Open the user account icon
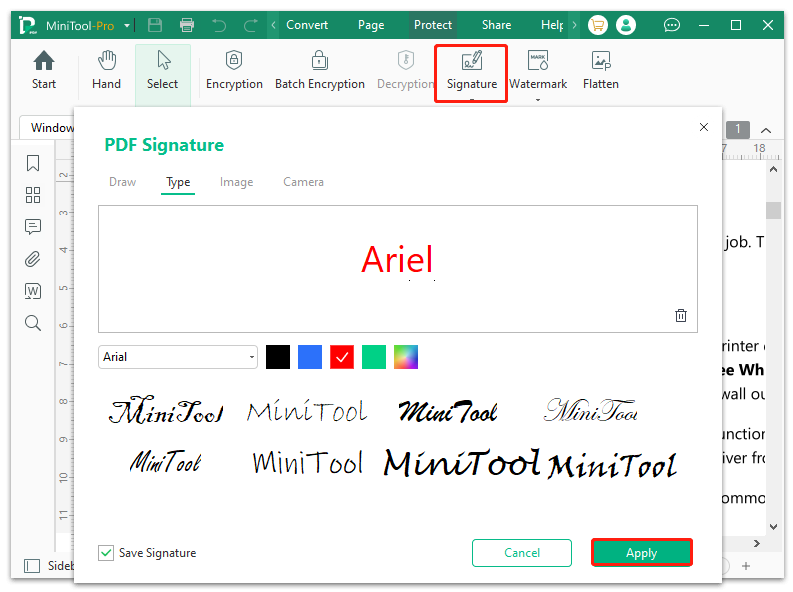The image size is (793, 592). [x=626, y=25]
